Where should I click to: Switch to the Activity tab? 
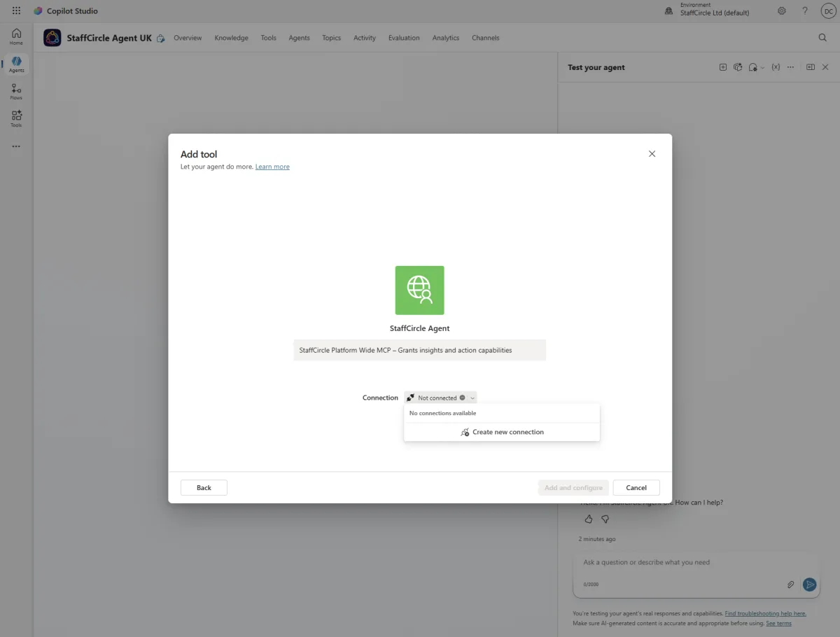pyautogui.click(x=365, y=38)
